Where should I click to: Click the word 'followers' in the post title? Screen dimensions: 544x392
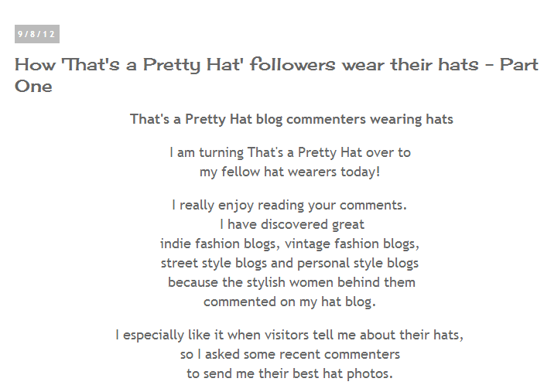293,64
